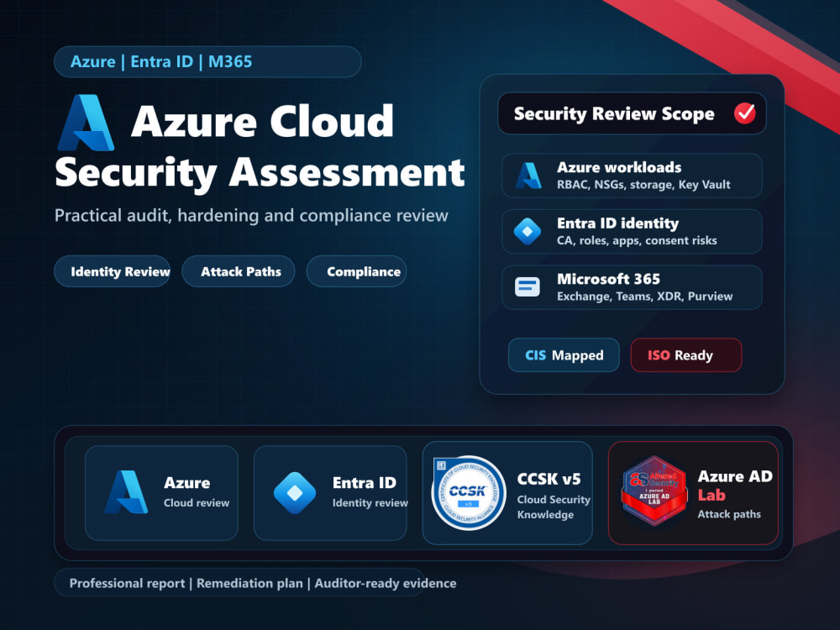This screenshot has height=630, width=840.
Task: Click the Security Review Scope header
Action: coord(633,113)
